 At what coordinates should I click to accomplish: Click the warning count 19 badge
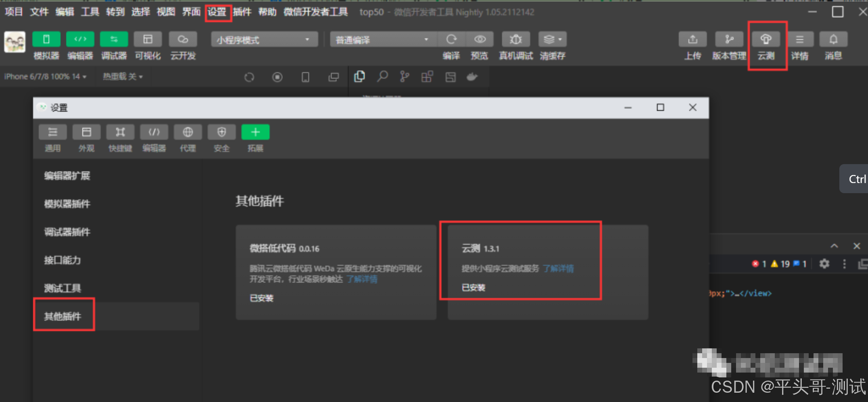click(x=780, y=264)
